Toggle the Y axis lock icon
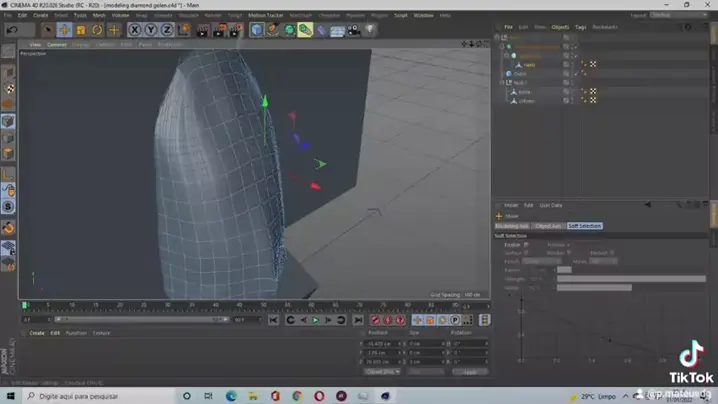 (150, 30)
